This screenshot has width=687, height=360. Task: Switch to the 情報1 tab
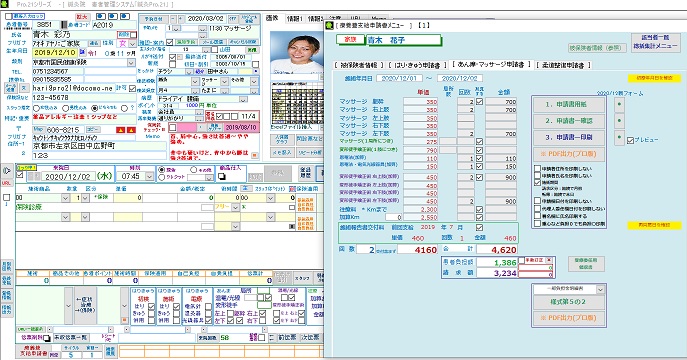point(294,19)
